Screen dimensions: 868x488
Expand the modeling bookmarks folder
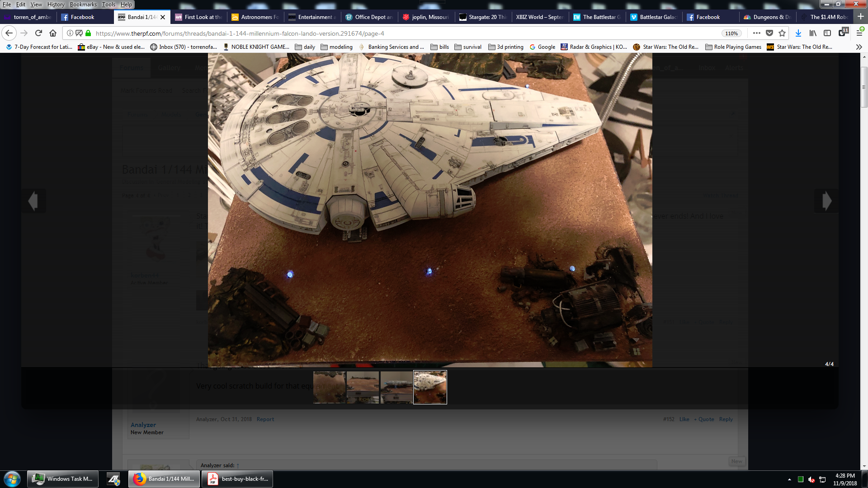click(336, 47)
